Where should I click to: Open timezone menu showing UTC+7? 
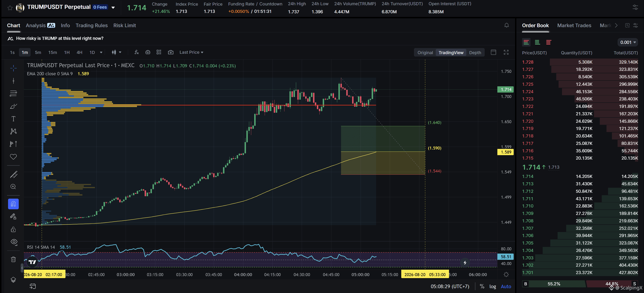point(450,287)
